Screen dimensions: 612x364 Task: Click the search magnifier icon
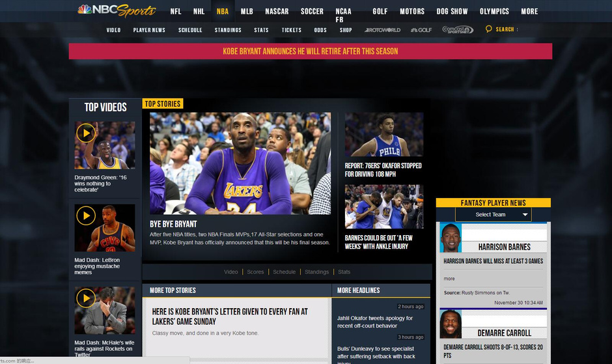[489, 29]
